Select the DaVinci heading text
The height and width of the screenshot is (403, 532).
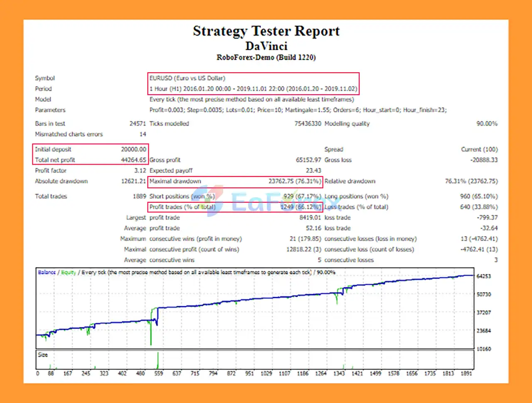(266, 46)
